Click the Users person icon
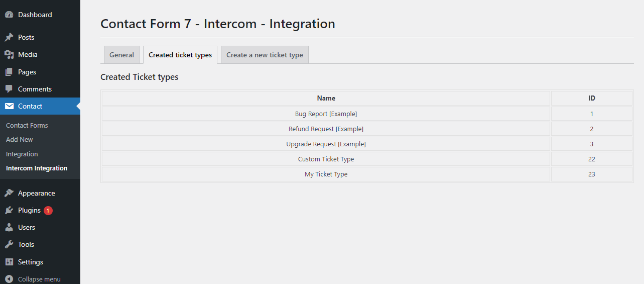This screenshot has width=644, height=284. (9, 227)
